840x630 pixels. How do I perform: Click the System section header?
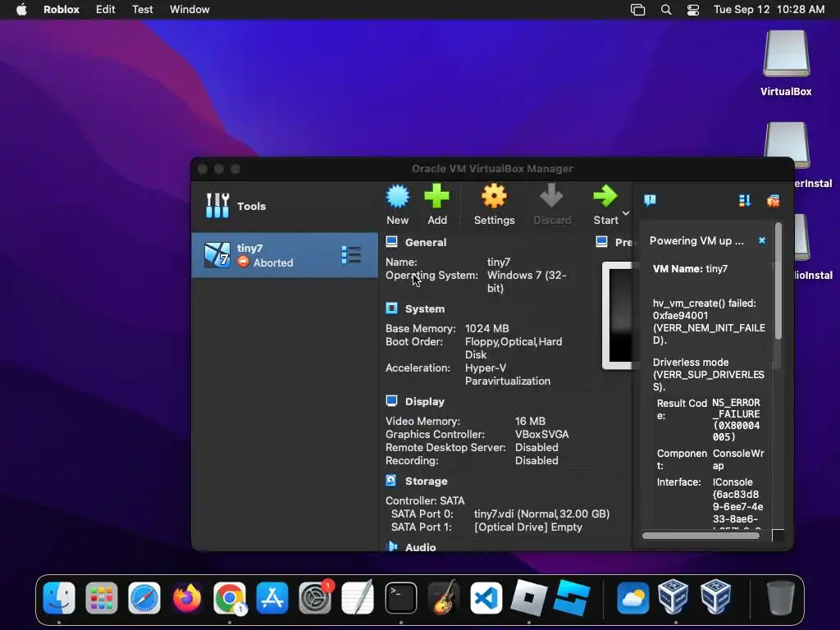pos(425,308)
